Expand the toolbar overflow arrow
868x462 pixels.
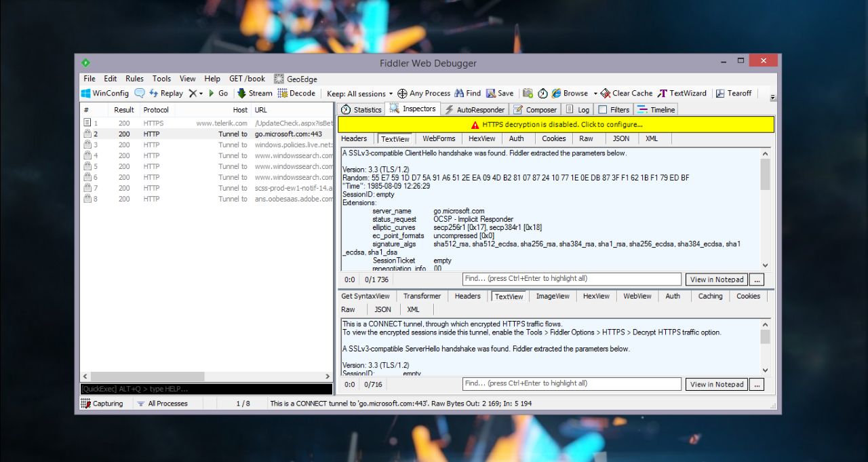(x=773, y=97)
